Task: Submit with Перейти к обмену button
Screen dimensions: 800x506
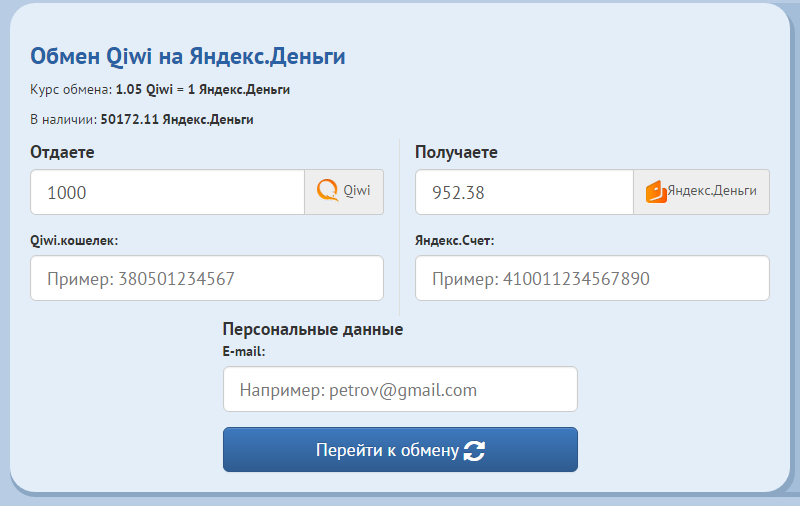Action: click(x=400, y=449)
